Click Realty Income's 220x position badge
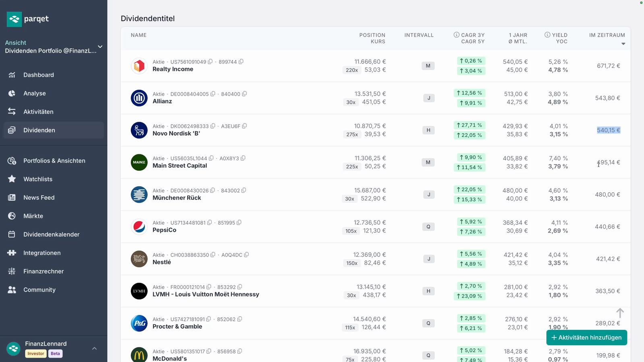 coord(352,70)
